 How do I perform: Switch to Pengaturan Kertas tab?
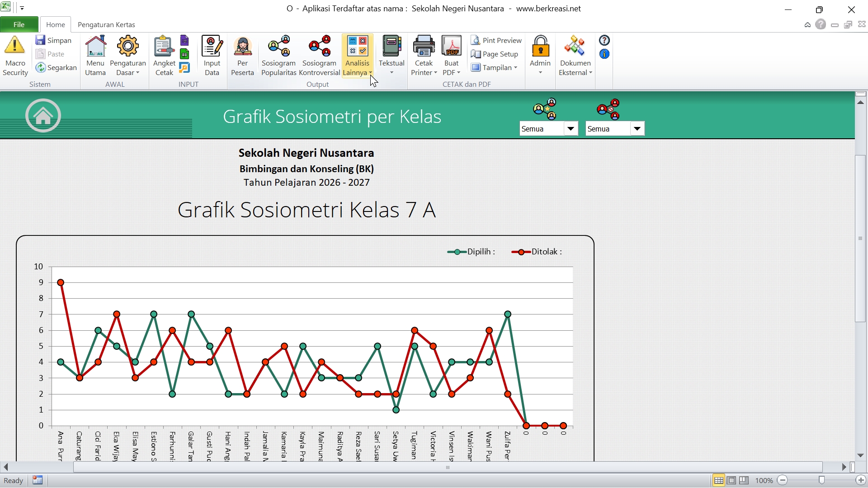coord(106,24)
